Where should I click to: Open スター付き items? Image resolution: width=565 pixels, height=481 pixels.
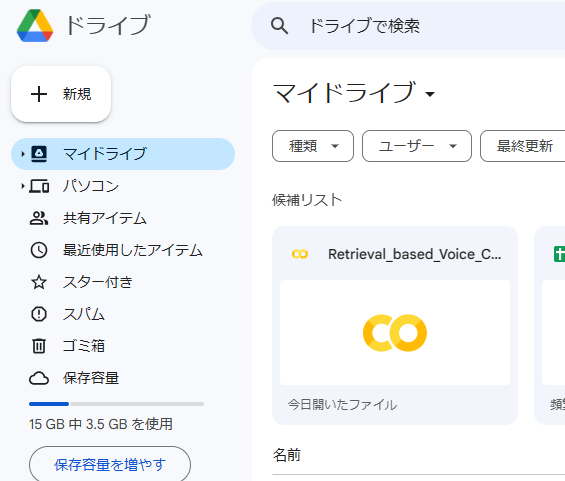98,282
